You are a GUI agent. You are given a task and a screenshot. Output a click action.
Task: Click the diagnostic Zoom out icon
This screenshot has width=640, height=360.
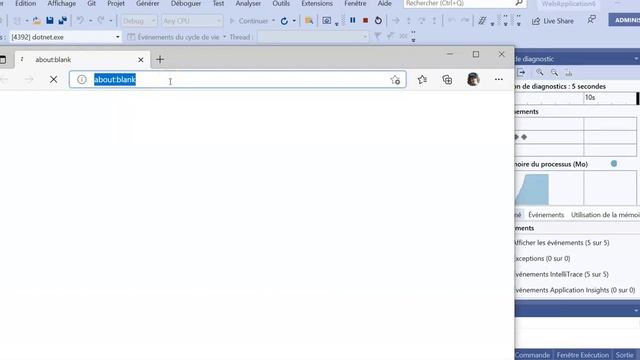[x=554, y=73]
